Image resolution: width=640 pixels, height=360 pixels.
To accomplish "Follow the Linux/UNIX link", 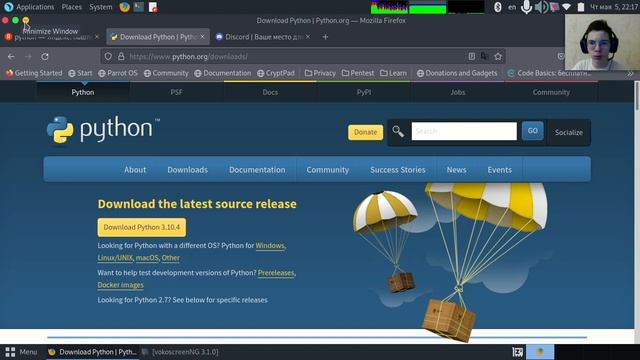I will pos(115,258).
